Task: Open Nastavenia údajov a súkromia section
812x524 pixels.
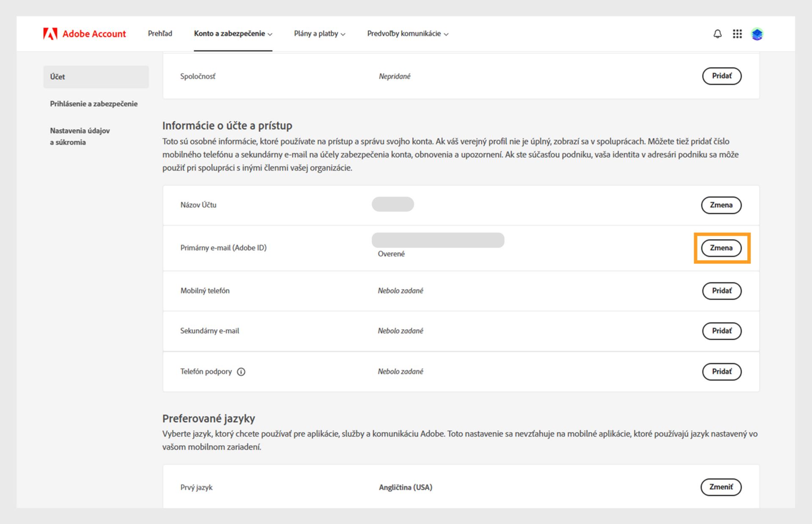Action: (80, 136)
